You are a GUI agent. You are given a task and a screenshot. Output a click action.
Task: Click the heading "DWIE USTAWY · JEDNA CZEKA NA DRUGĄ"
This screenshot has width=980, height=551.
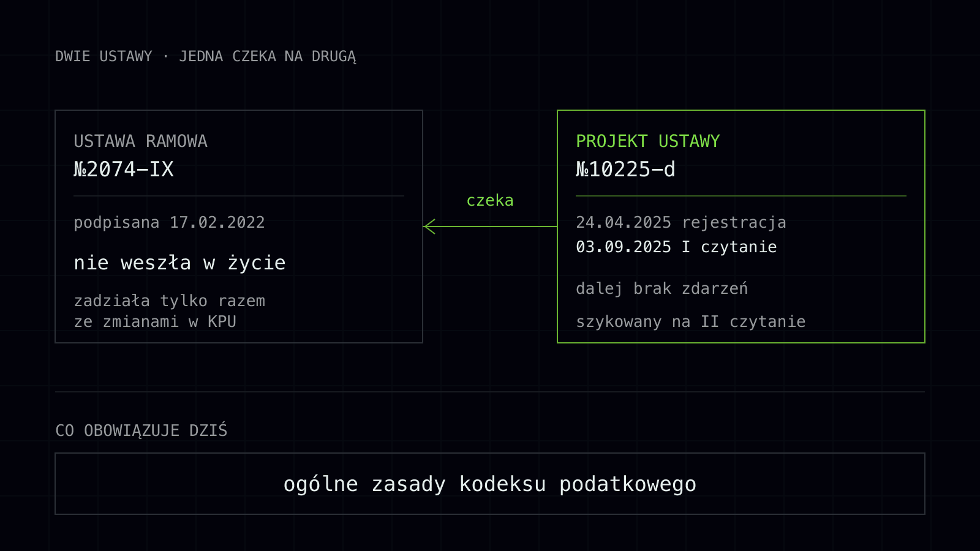[206, 56]
